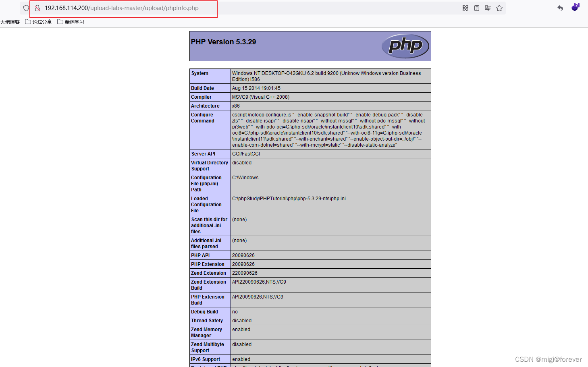Click the Server API label
This screenshot has width=588, height=367.
203,154
